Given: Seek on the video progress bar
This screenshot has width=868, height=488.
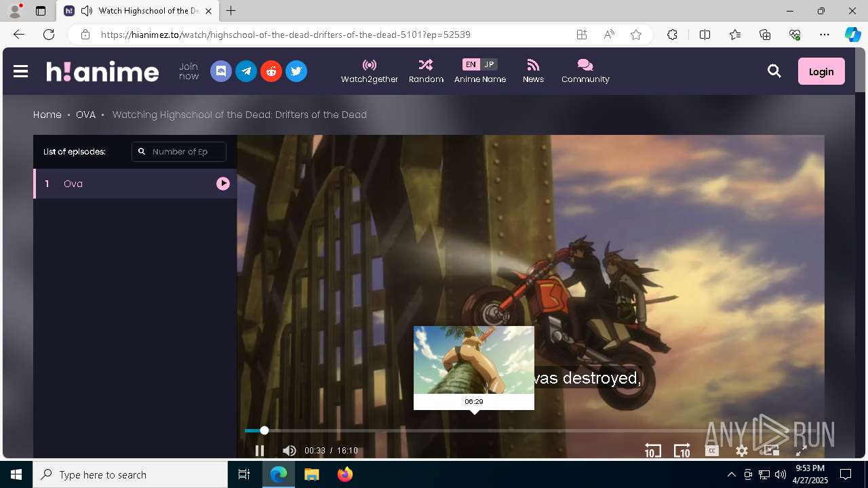Looking at the screenshot, I should (531, 430).
